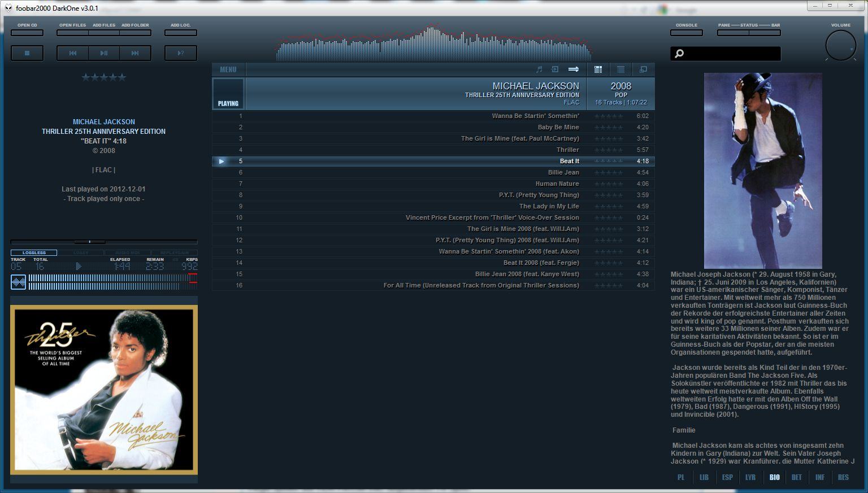Play a random track
The image size is (868, 493).
181,53
